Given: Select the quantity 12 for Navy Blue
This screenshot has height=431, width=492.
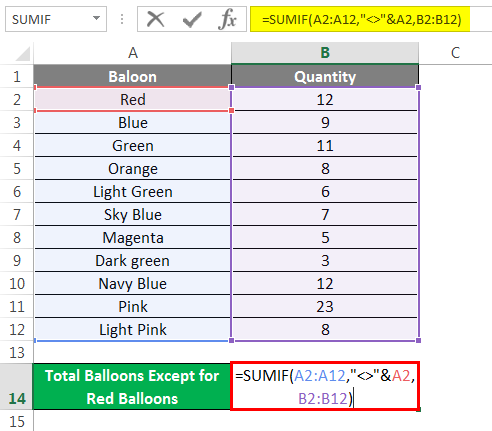Looking at the screenshot, I should coord(325,283).
